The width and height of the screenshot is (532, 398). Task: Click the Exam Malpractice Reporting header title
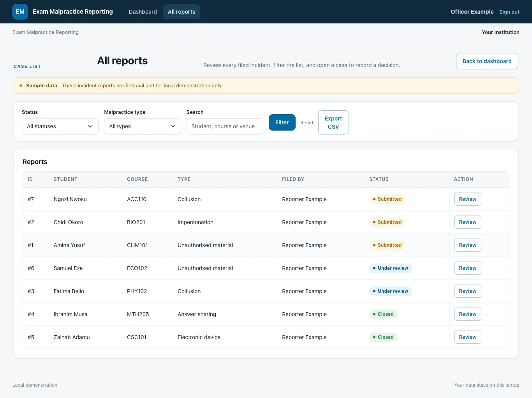click(73, 12)
